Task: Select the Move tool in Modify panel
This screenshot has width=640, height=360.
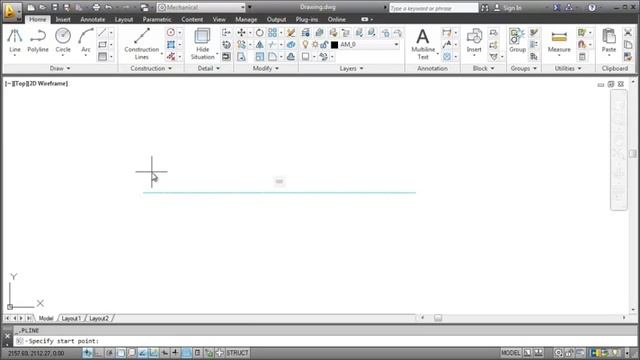Action: pyautogui.click(x=241, y=33)
